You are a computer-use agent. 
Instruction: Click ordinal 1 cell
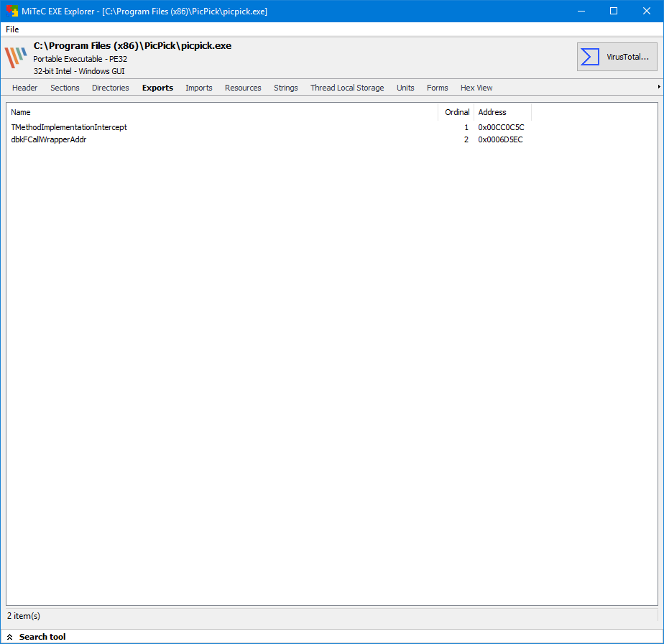466,127
